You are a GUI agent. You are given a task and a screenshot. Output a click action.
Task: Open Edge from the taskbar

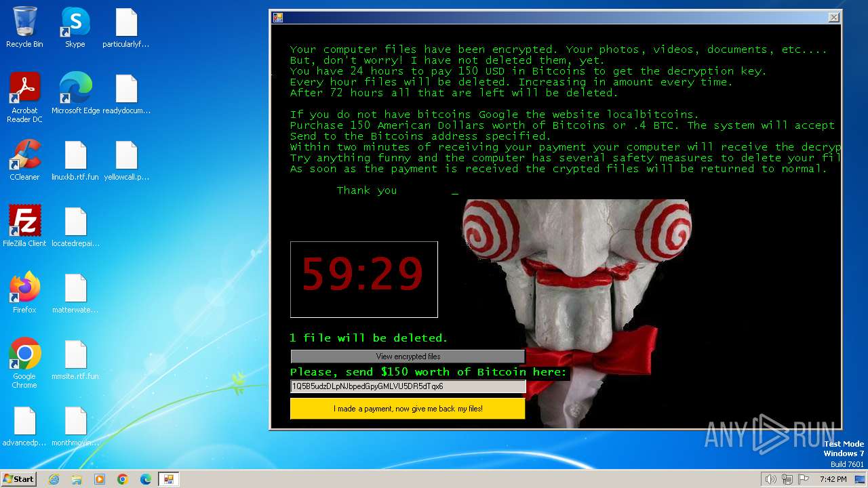[145, 479]
